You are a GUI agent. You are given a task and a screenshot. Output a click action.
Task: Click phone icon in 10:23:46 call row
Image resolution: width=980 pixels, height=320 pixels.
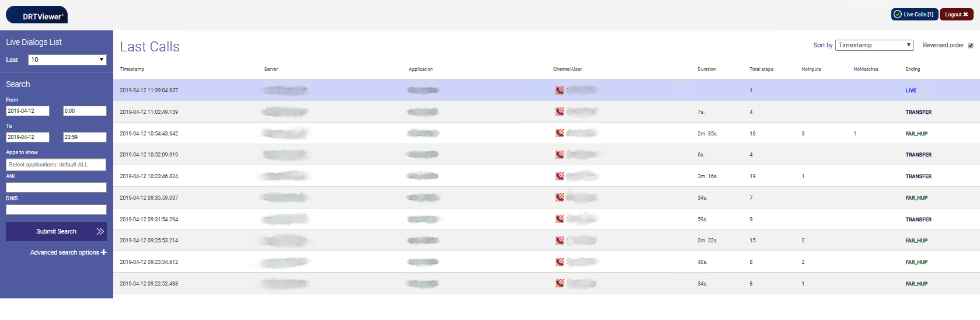[559, 176]
